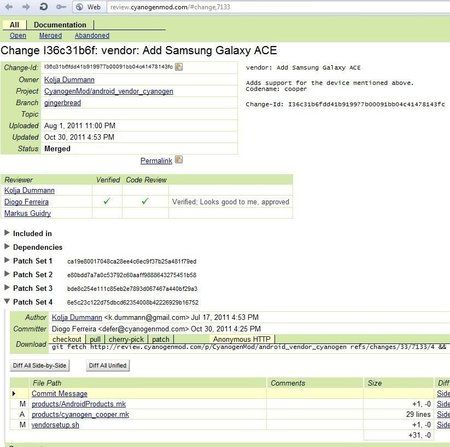Viewport: 450px width, 447px height.
Task: Reload the page with the refresh icon
Action: [x=43, y=7]
